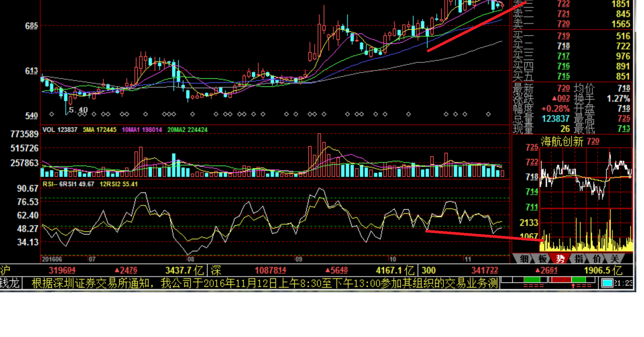Viewport: 644px width, 337px height.
Task: Click the Shanghai index change ▲2476
Action: tap(126, 270)
